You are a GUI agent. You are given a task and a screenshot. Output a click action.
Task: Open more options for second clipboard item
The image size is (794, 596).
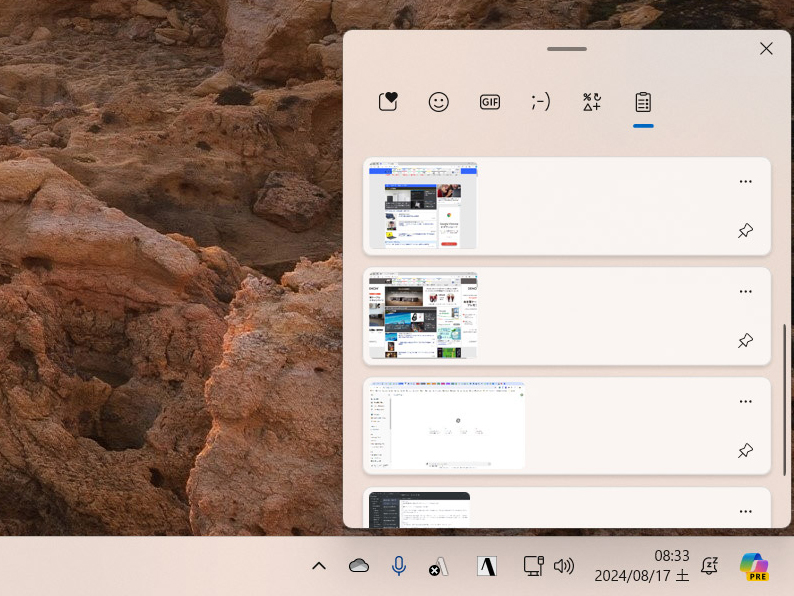coord(745,291)
